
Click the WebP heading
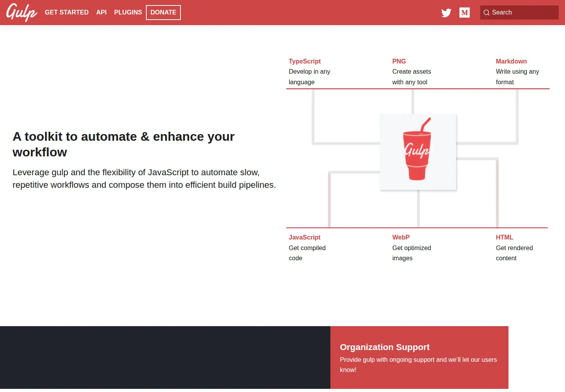coord(401,237)
